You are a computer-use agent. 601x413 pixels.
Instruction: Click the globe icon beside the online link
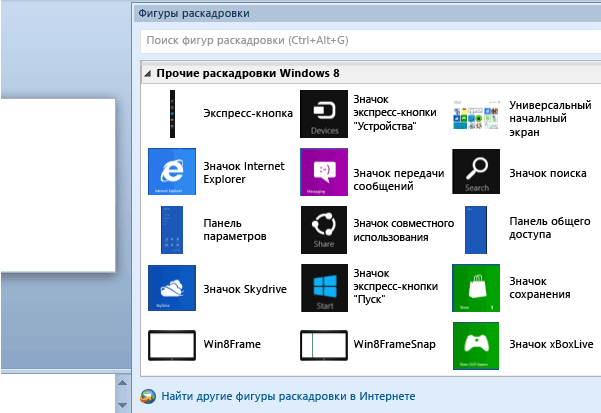(x=148, y=397)
